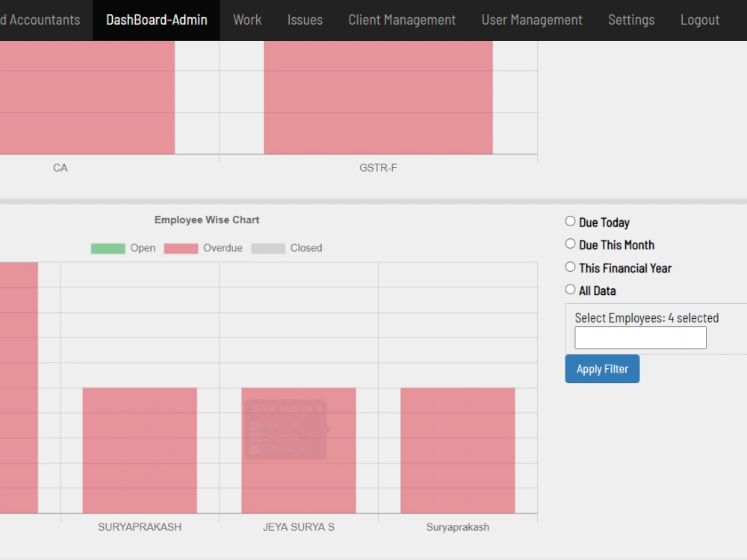Image resolution: width=747 pixels, height=560 pixels.
Task: Click the CA axis label
Action: [x=60, y=167]
